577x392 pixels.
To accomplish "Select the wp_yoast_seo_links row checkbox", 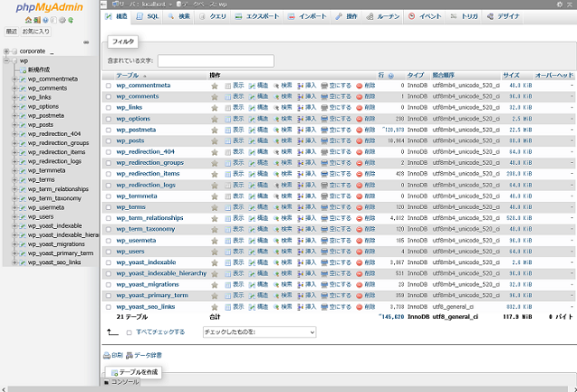I will click(108, 306).
